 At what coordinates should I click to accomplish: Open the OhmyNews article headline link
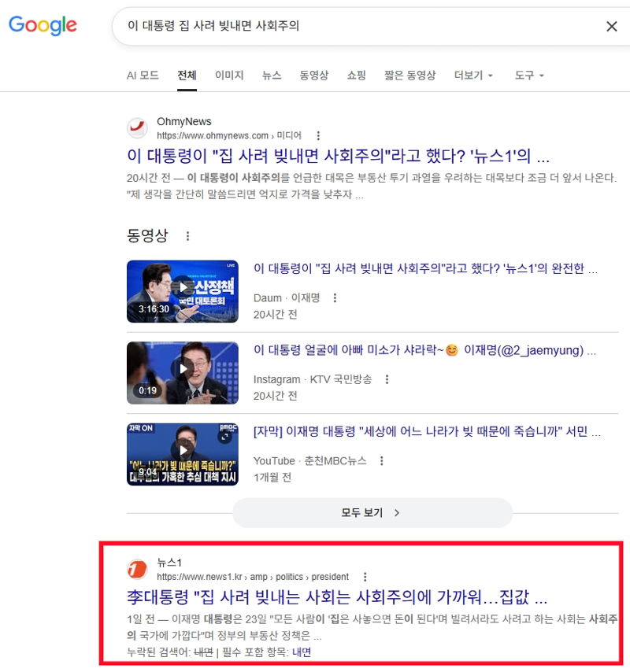(338, 156)
